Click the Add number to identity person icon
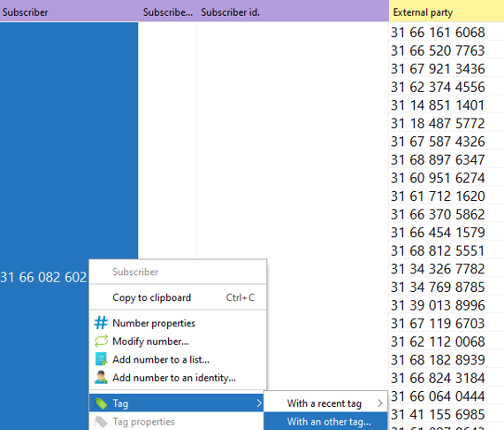Image resolution: width=504 pixels, height=430 pixels. point(101,377)
